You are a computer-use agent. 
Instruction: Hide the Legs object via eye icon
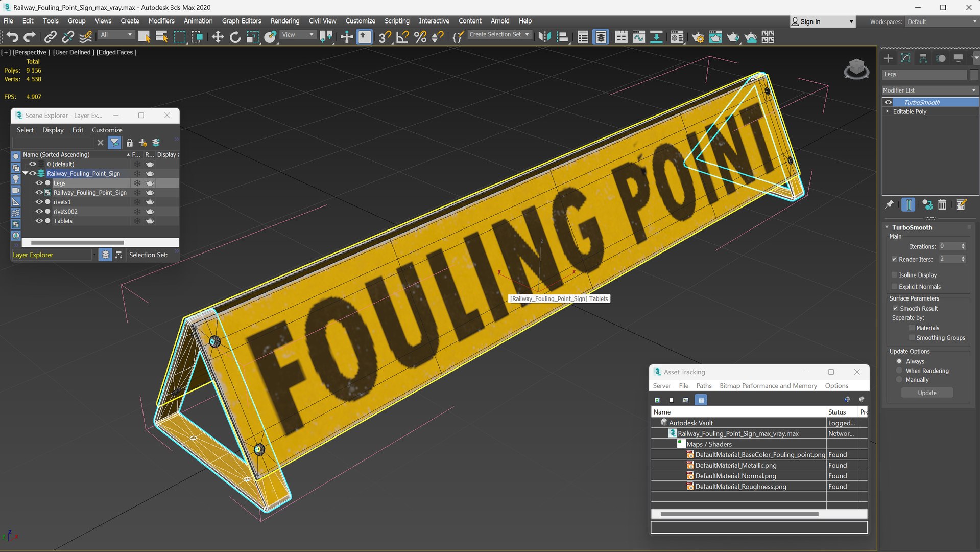(x=39, y=182)
